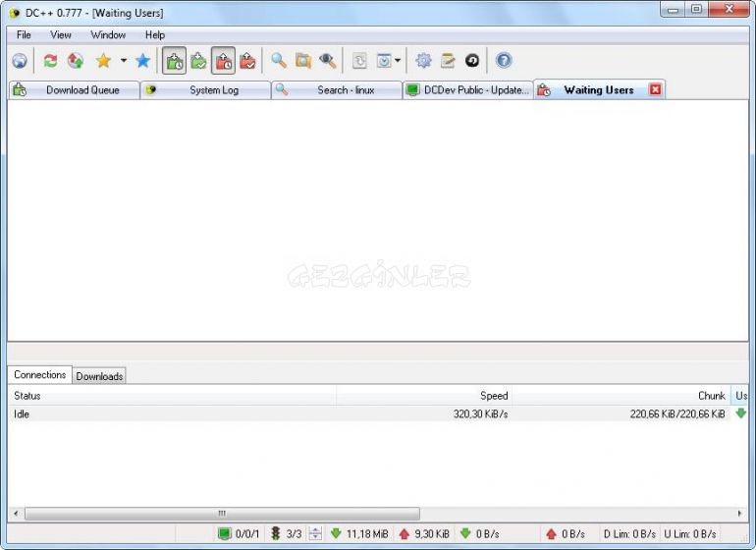Click the 220,66 KiB/220,66 KiB chunk cell
Image resolution: width=756 pixels, height=550 pixels.
pyautogui.click(x=676, y=413)
